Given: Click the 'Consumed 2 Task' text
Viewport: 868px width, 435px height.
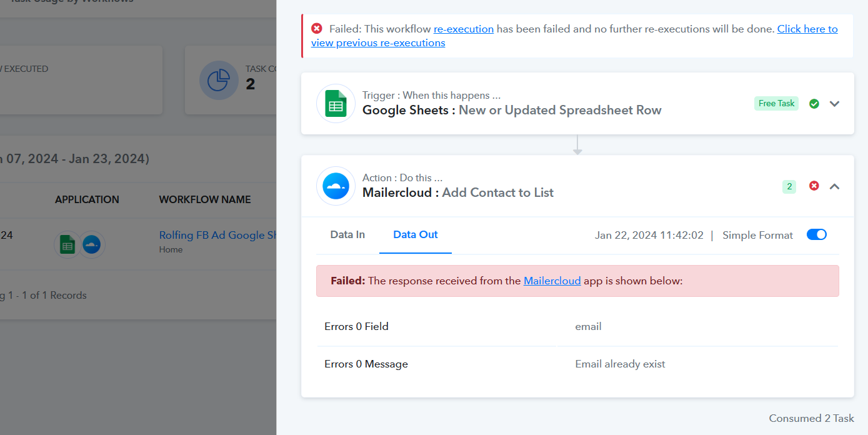Looking at the screenshot, I should click(811, 418).
